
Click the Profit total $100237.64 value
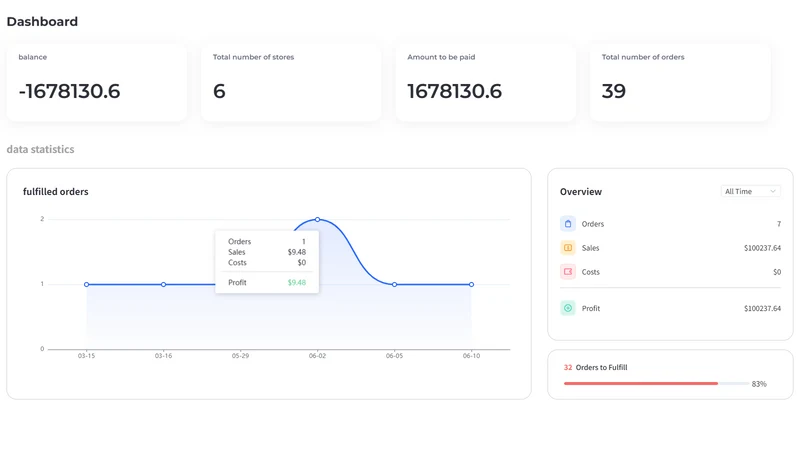click(x=762, y=308)
